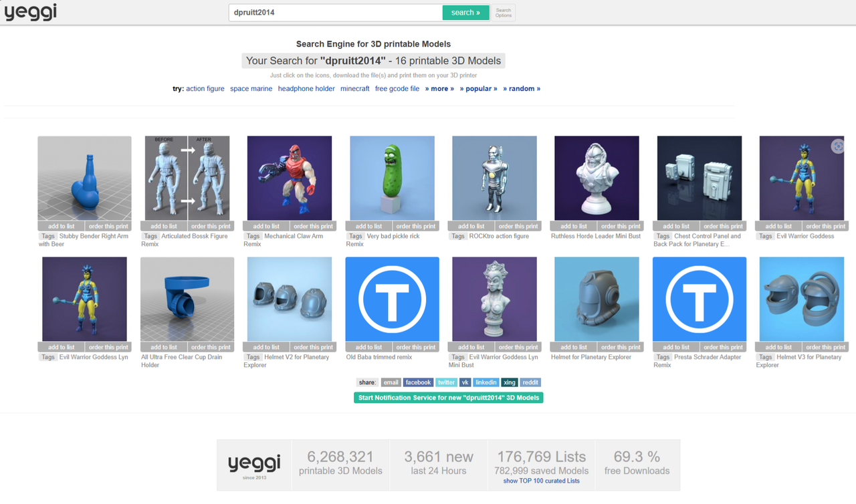856x504 pixels.
Task: Share the search via the email button
Action: [391, 382]
